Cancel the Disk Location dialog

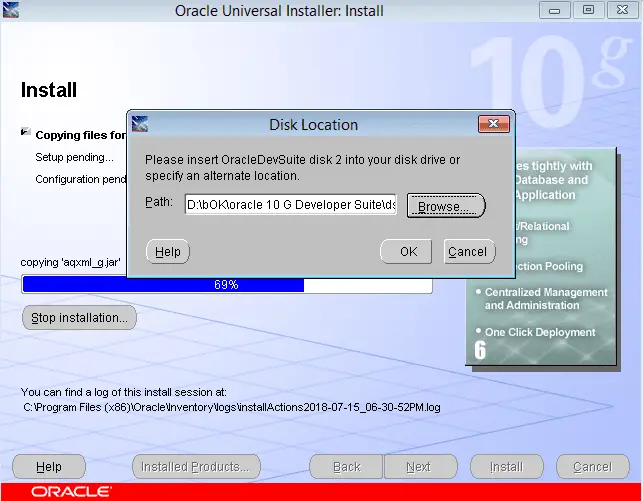click(470, 251)
